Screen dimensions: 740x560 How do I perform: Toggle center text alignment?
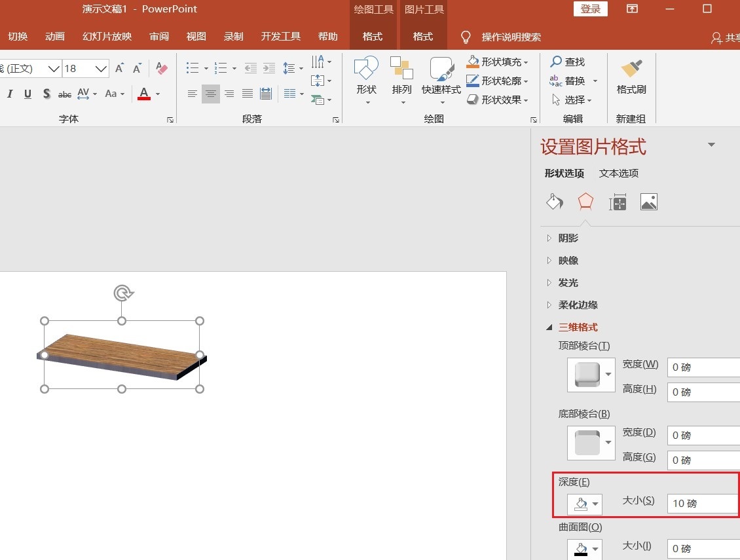[x=210, y=94]
